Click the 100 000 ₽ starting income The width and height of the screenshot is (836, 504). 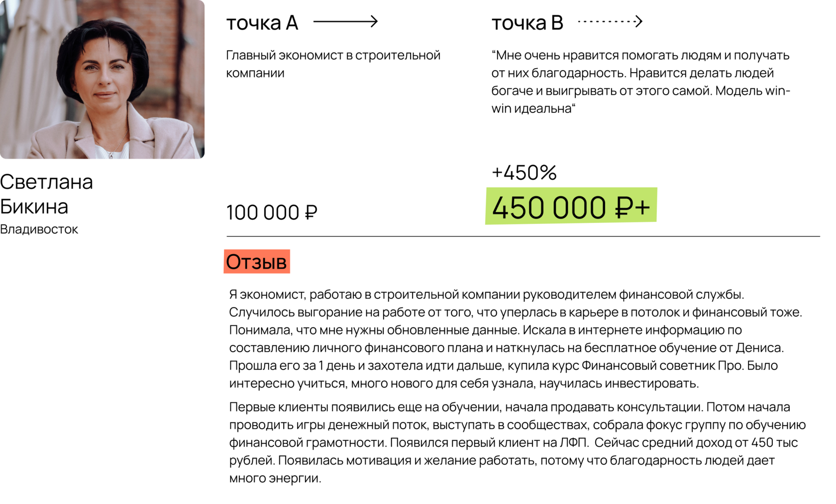click(272, 212)
